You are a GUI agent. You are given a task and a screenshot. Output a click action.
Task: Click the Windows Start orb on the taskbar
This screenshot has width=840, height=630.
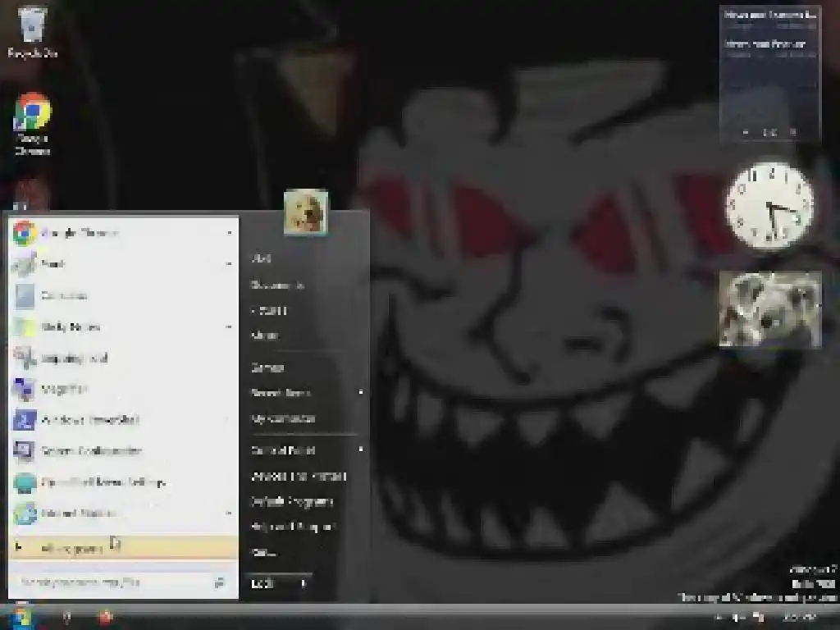[x=21, y=617]
